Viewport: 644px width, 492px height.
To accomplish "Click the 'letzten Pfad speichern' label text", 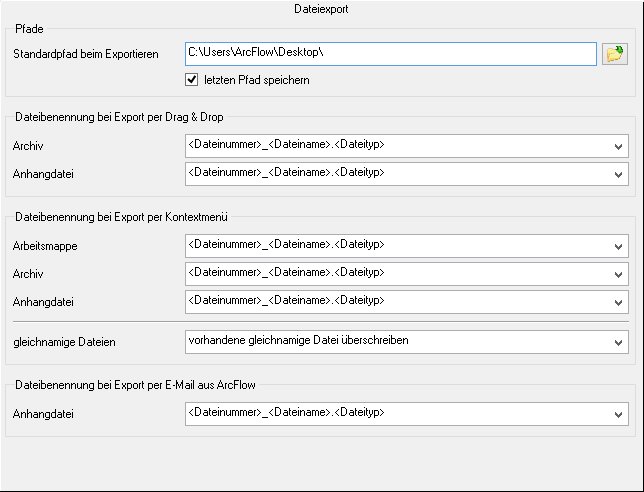I will [x=257, y=80].
